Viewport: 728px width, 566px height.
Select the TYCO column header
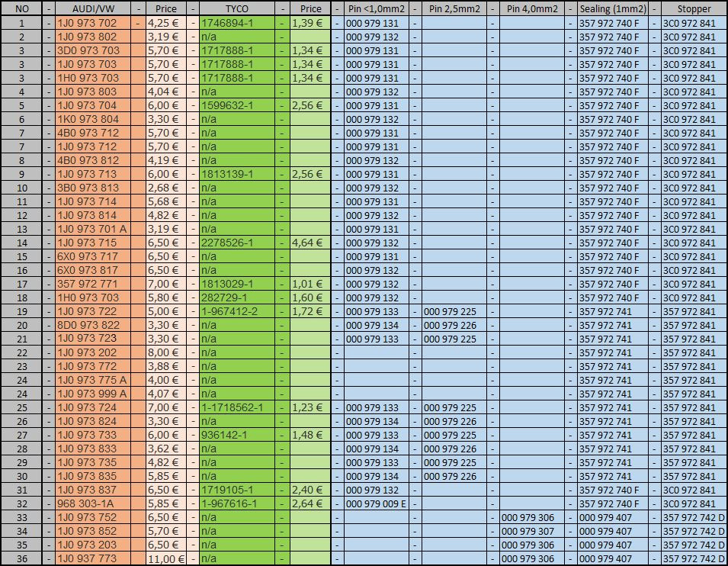(236, 9)
